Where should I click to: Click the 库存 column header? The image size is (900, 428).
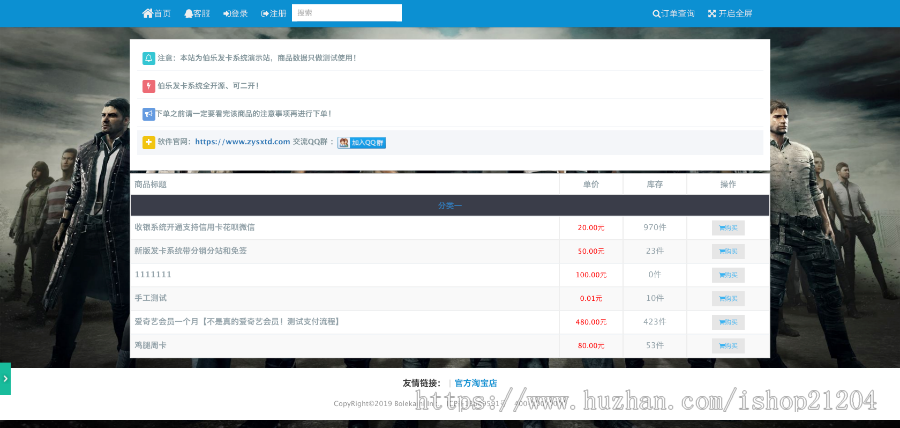655,184
